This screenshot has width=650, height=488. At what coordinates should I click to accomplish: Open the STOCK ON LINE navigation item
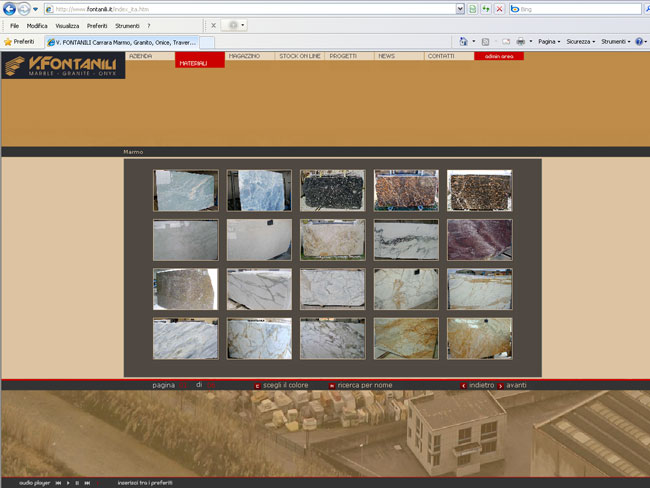click(300, 56)
